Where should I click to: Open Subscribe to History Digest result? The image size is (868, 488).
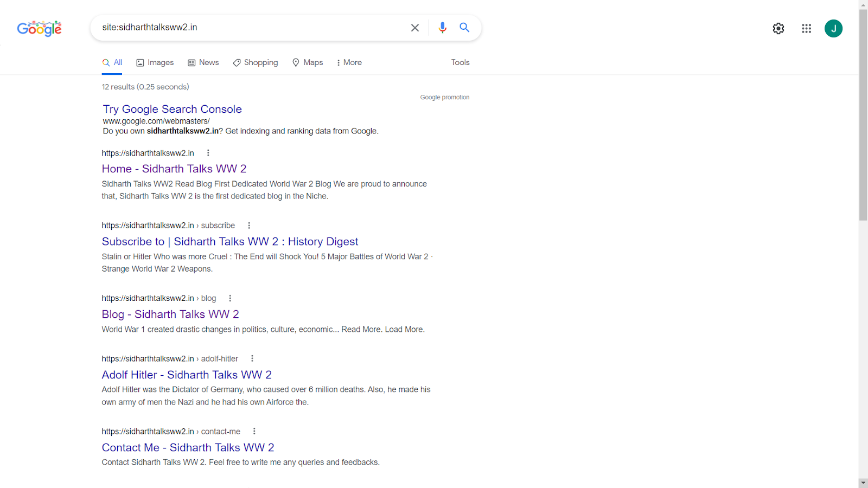[x=230, y=241]
